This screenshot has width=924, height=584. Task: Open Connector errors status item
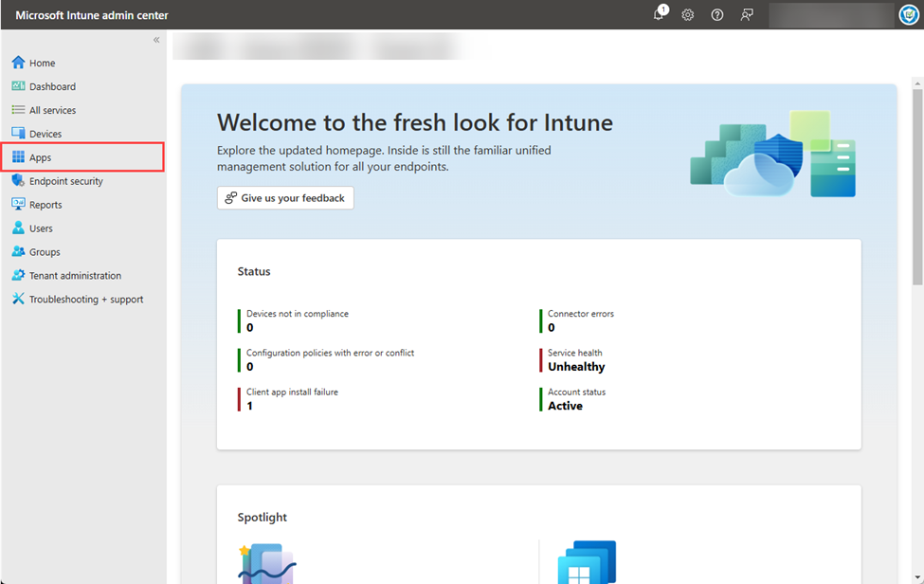click(580, 320)
